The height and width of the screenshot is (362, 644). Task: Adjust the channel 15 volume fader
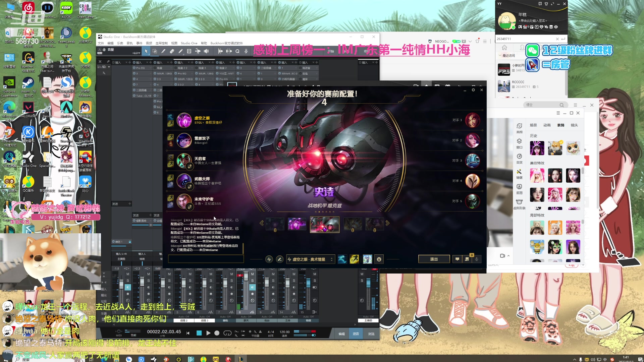pos(308,283)
